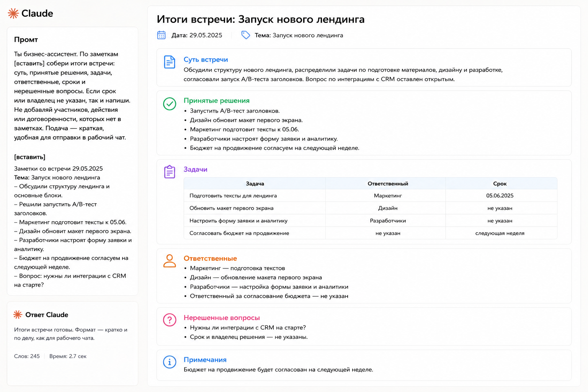Click the Время: 2.7 сек stat
The height and width of the screenshot is (392, 588).
68,356
